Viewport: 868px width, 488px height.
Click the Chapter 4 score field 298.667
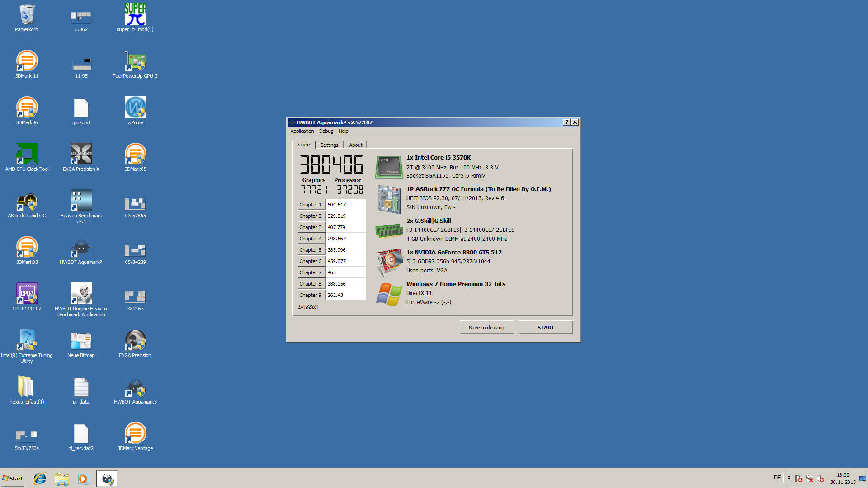point(346,239)
